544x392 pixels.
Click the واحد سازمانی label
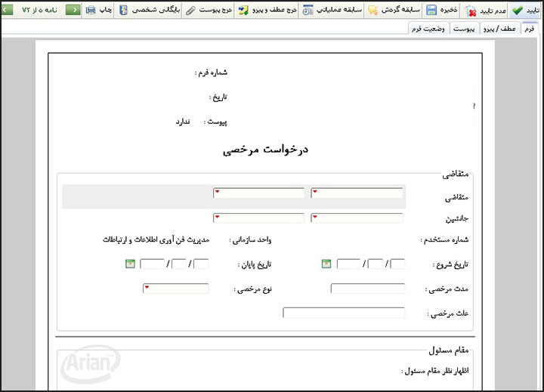(250, 239)
